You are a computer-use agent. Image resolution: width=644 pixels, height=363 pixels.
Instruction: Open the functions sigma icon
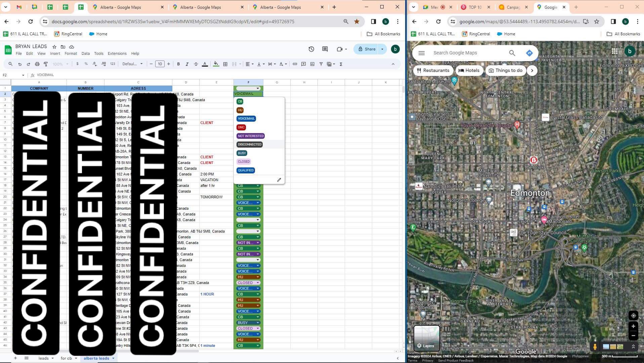tap(341, 64)
